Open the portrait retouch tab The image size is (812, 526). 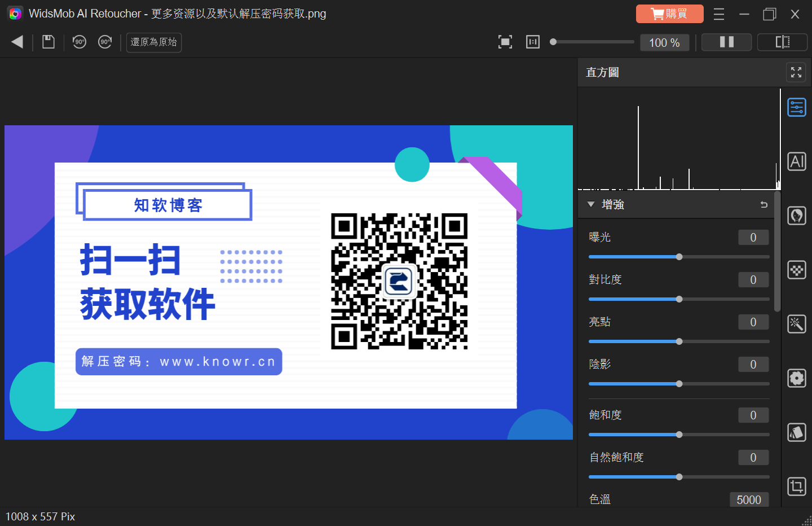(x=797, y=216)
